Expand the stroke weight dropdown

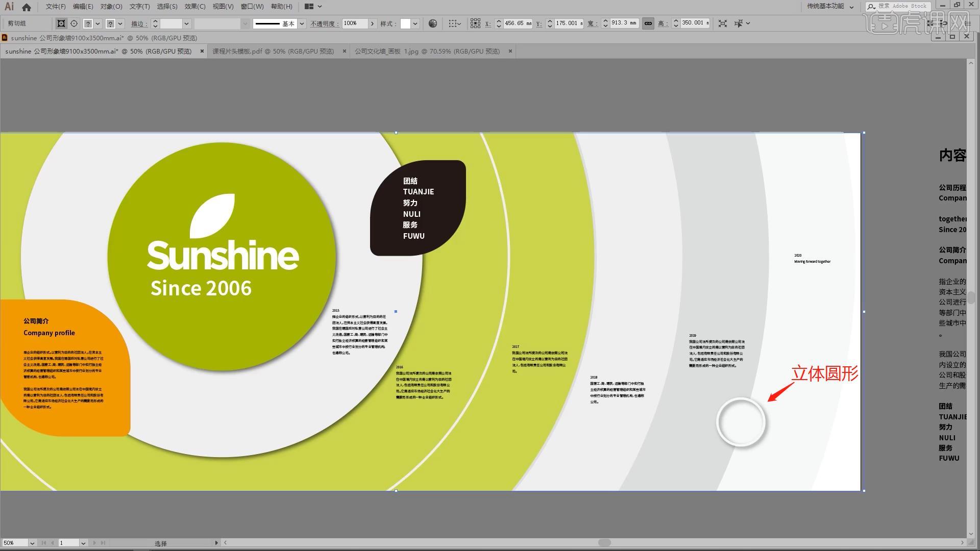pos(186,23)
